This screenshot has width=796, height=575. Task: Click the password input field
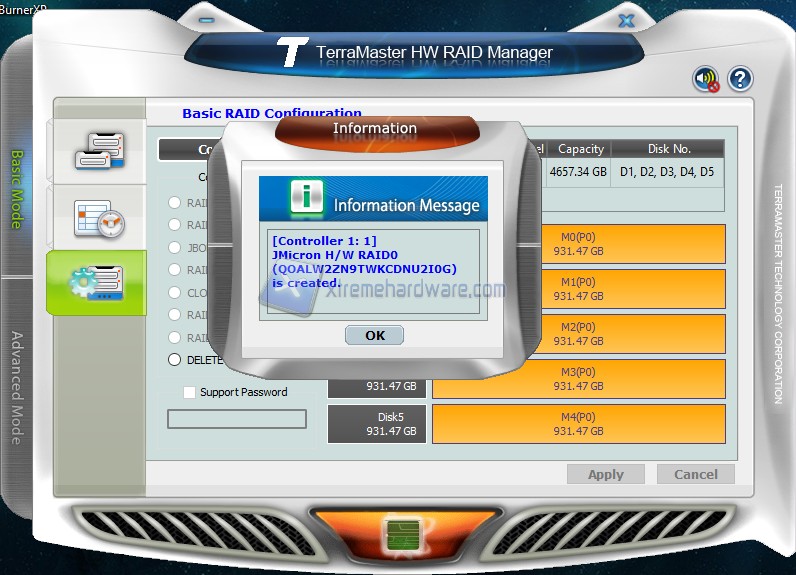coord(237,419)
